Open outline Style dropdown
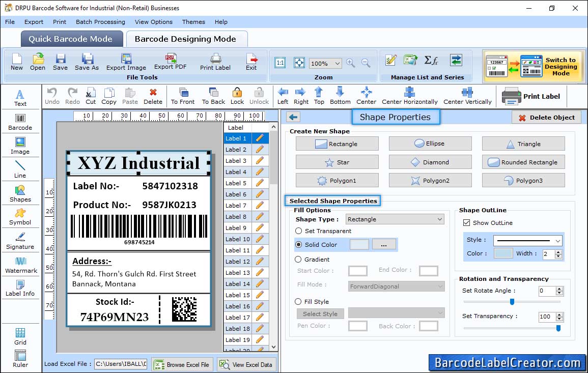This screenshot has height=373, width=588. click(x=557, y=241)
